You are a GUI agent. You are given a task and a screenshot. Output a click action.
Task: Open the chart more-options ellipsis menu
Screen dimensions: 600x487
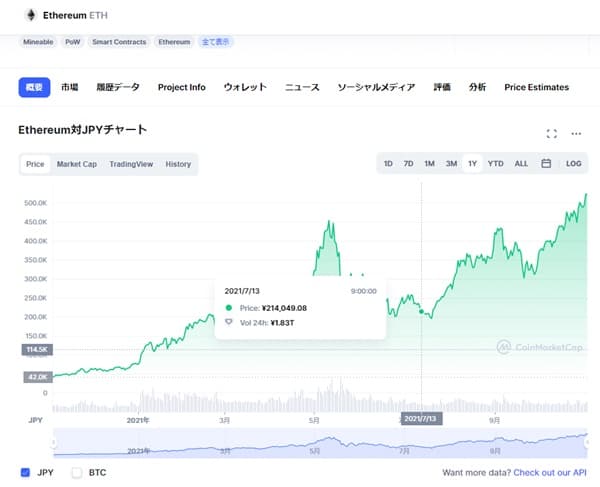click(x=576, y=133)
